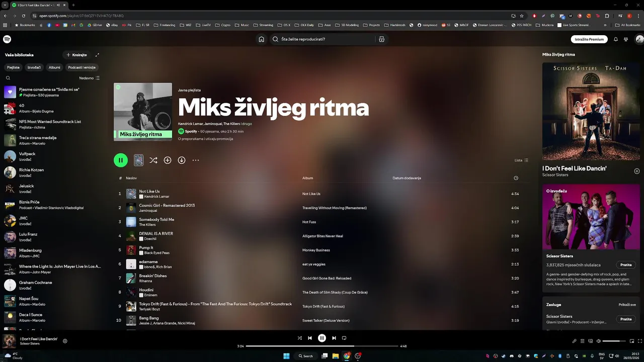Open Kreirajte create menu
The height and width of the screenshot is (362, 644).
pyautogui.click(x=77, y=55)
